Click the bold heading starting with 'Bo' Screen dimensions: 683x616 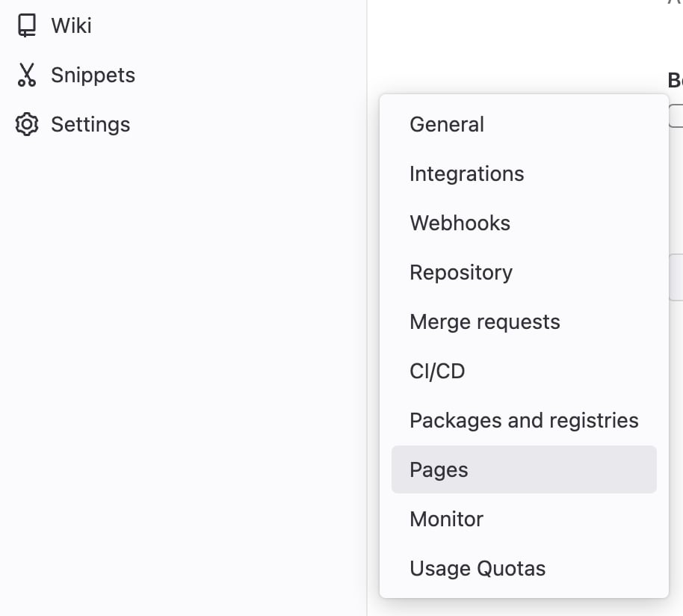pyautogui.click(x=675, y=79)
